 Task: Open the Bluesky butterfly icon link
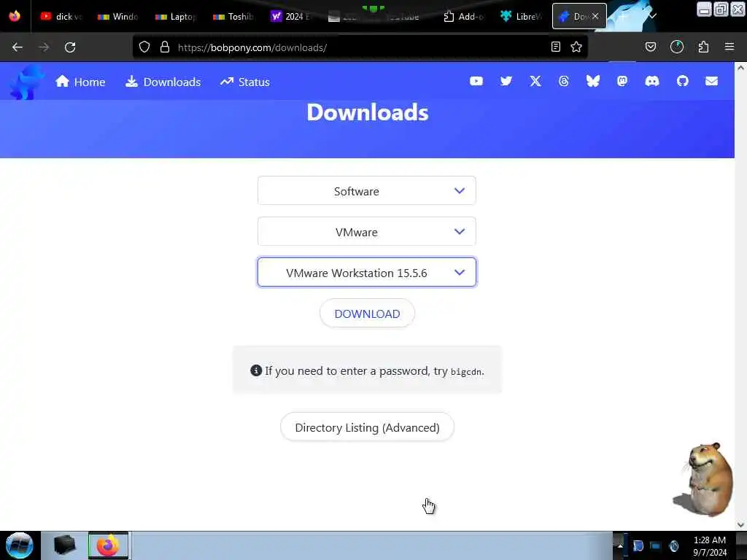coord(592,82)
